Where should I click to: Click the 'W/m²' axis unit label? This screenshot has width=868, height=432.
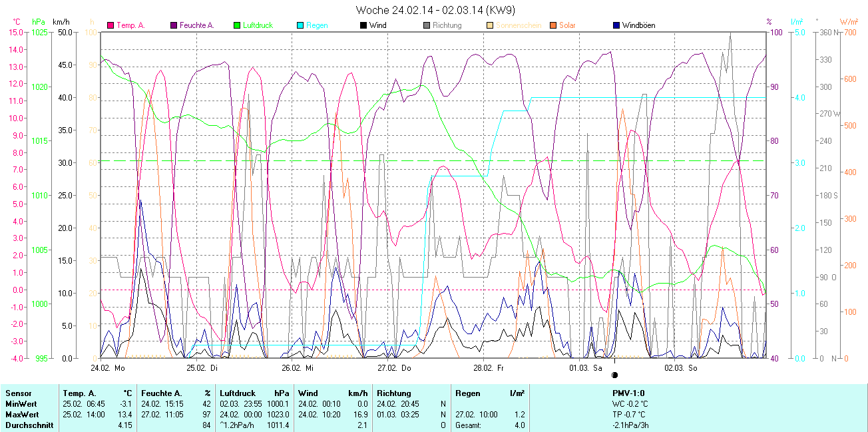point(848,22)
